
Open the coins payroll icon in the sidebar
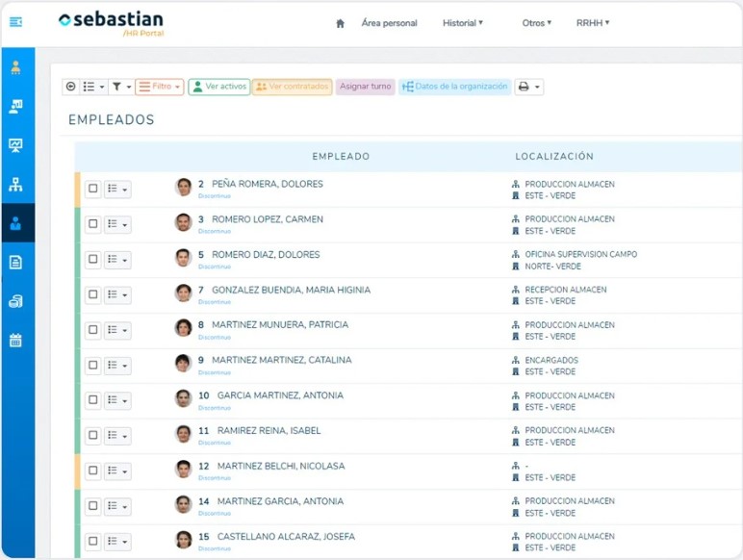(x=15, y=301)
